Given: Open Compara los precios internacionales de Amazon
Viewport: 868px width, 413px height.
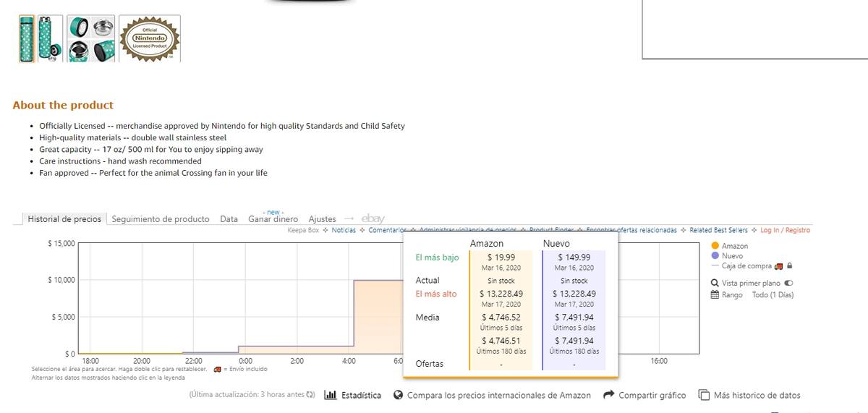Looking at the screenshot, I should click(x=499, y=396).
